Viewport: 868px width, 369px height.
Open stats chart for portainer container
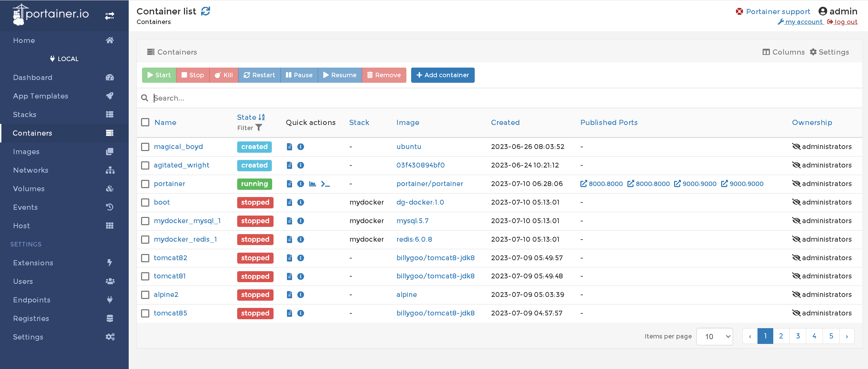[313, 184]
